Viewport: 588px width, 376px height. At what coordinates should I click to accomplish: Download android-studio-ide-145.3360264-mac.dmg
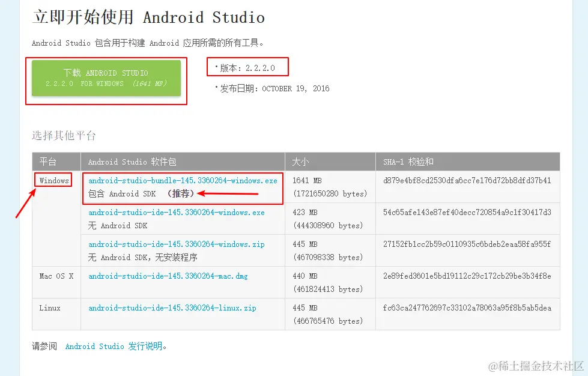(x=168, y=276)
